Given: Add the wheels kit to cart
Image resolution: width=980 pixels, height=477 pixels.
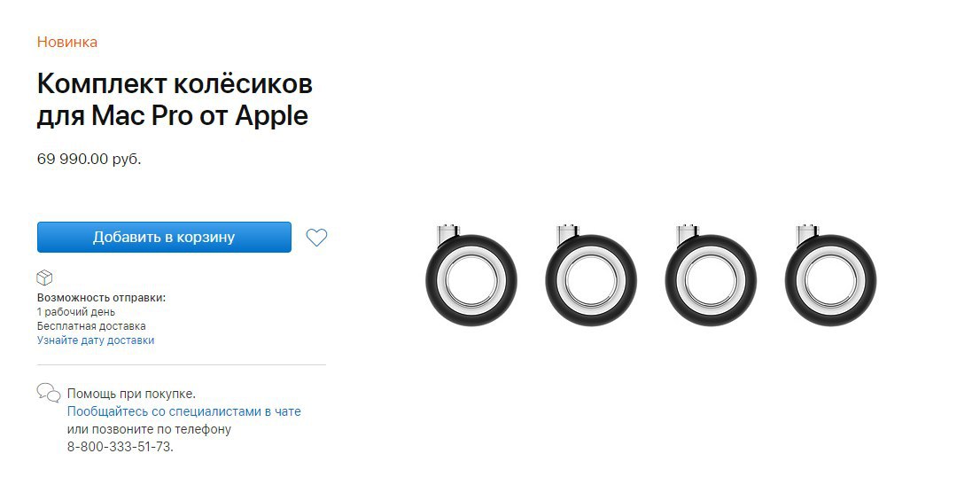Looking at the screenshot, I should (x=164, y=237).
